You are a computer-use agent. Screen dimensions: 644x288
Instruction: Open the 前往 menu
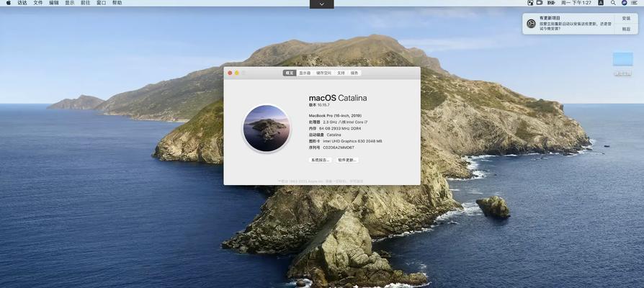[86, 2]
